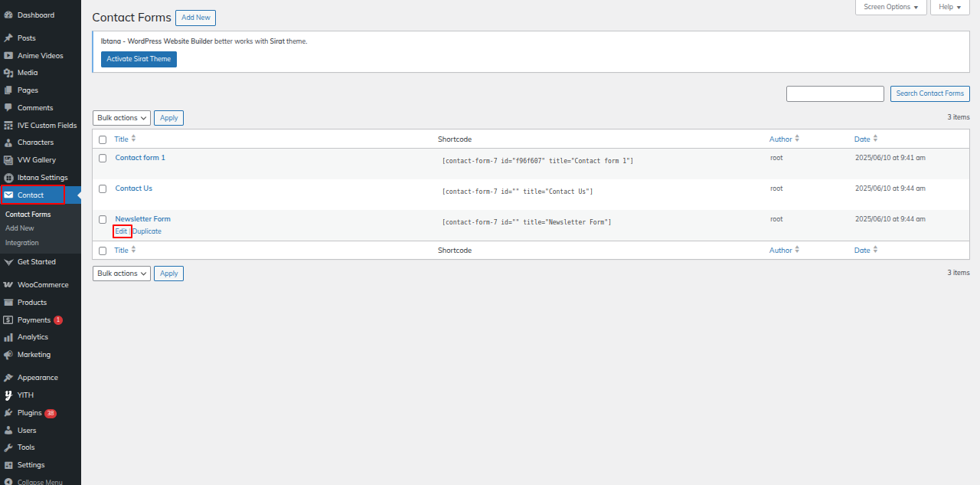
Task: Expand the Help tab dropdown
Action: [949, 7]
